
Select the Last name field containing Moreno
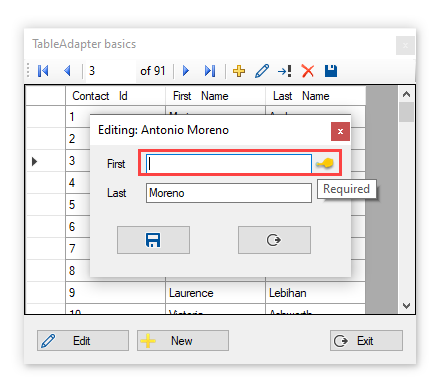[x=229, y=193]
